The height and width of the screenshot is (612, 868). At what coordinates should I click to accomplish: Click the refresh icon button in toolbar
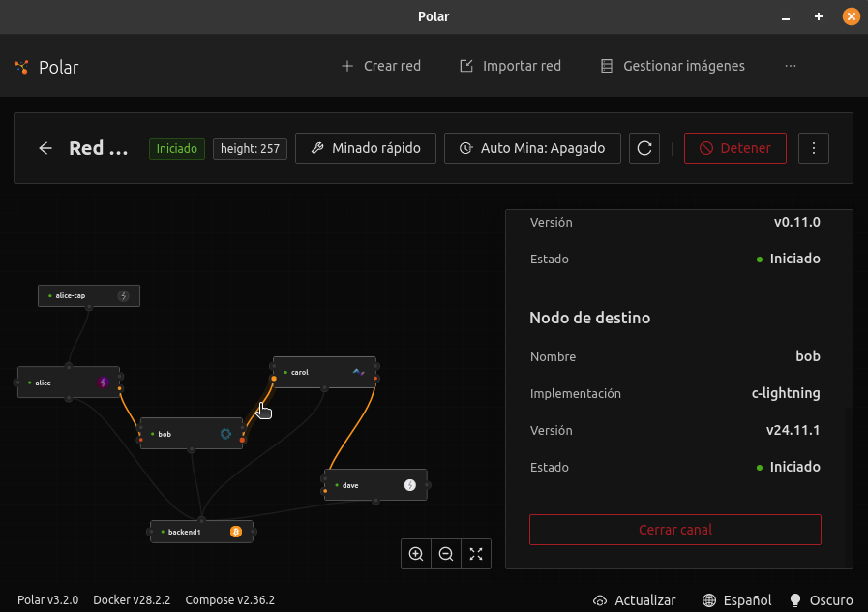pos(644,148)
